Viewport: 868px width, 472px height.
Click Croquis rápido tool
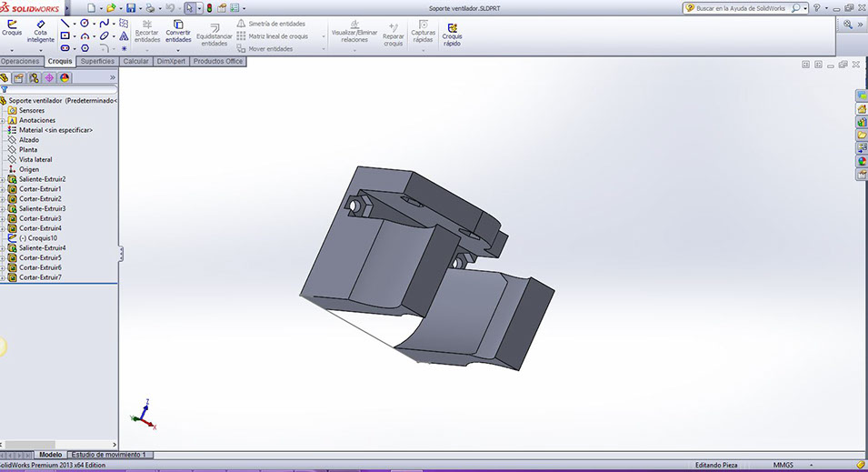453,35
